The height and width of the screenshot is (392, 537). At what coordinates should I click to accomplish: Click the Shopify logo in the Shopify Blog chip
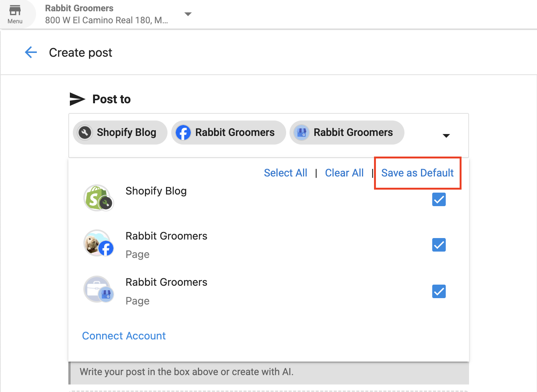(x=85, y=132)
